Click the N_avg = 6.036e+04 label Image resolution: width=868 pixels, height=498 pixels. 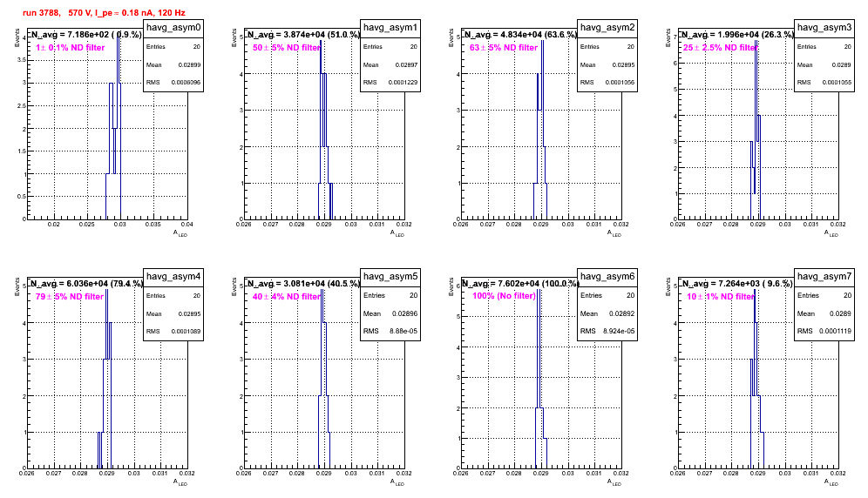coord(85,284)
